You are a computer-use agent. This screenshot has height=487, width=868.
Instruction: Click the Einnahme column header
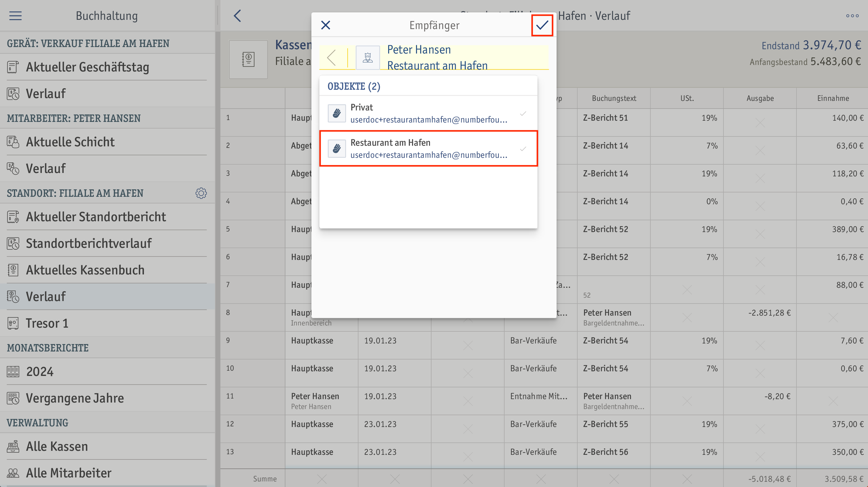point(833,98)
